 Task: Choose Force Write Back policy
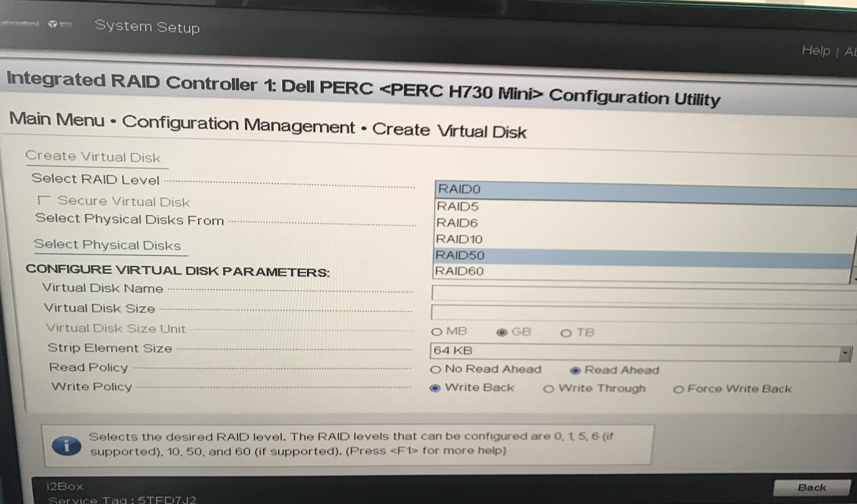tap(678, 390)
